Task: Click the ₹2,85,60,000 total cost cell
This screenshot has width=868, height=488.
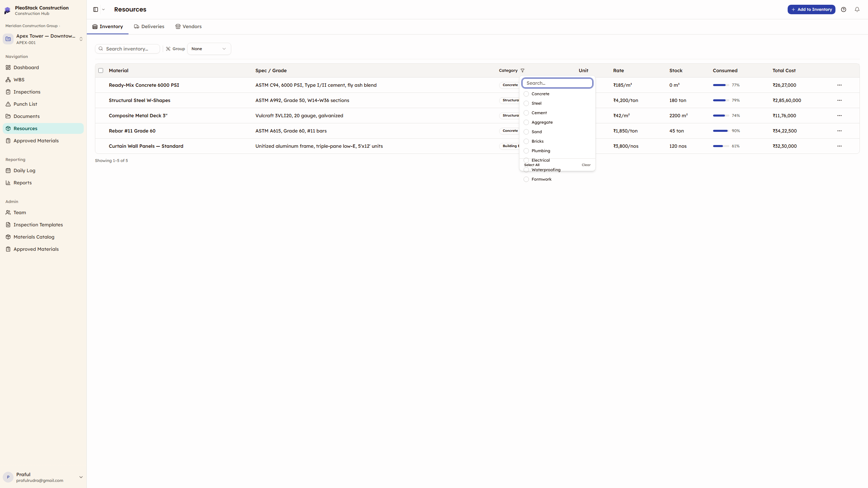Action: click(787, 100)
